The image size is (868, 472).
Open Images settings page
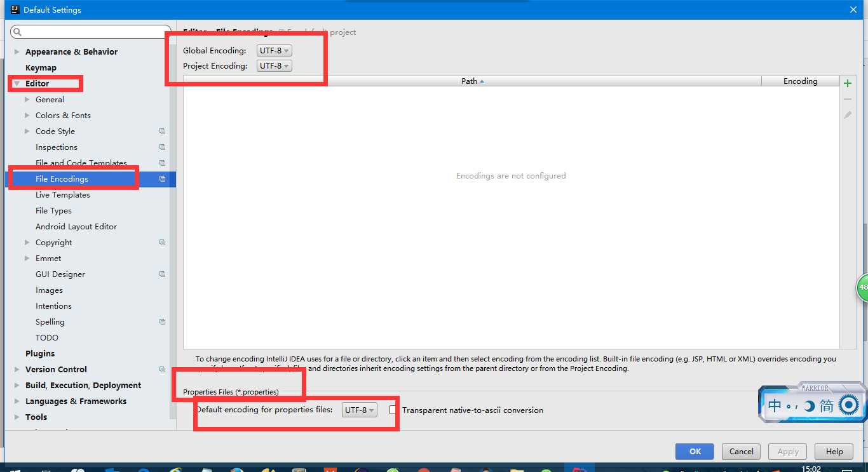[49, 290]
